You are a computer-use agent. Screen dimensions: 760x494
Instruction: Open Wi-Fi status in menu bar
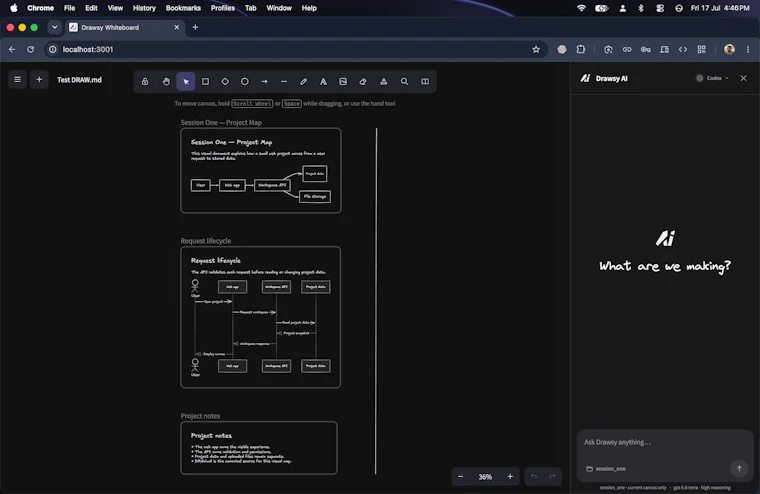581,8
